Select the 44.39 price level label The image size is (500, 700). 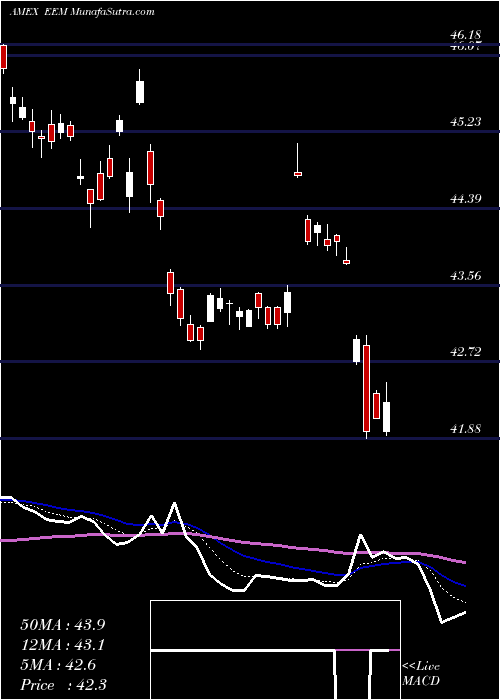pyautogui.click(x=465, y=198)
